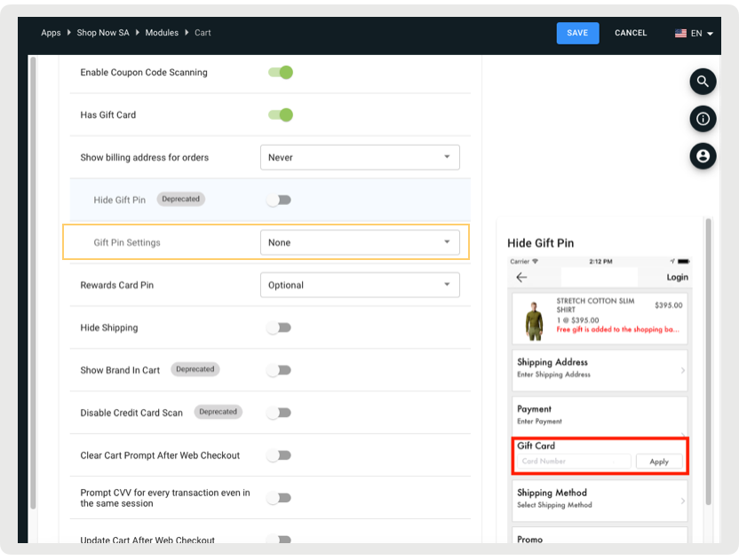747x560 pixels.
Task: Toggle the Hide Gift Pin switch
Action: pyautogui.click(x=279, y=200)
